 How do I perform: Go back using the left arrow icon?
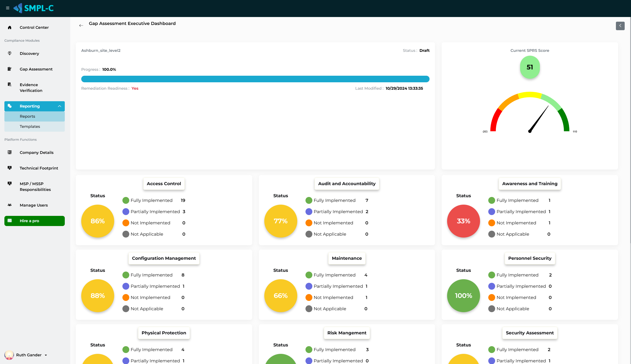click(81, 26)
